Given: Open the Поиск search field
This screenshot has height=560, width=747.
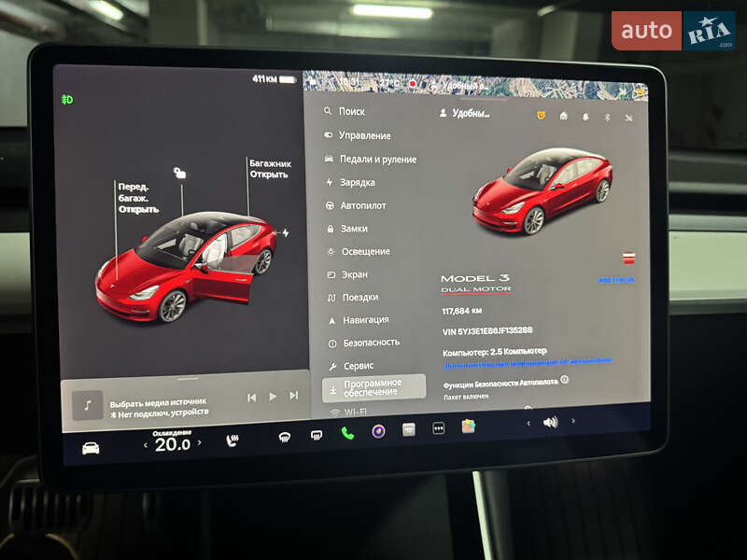Looking at the screenshot, I should point(345,111).
